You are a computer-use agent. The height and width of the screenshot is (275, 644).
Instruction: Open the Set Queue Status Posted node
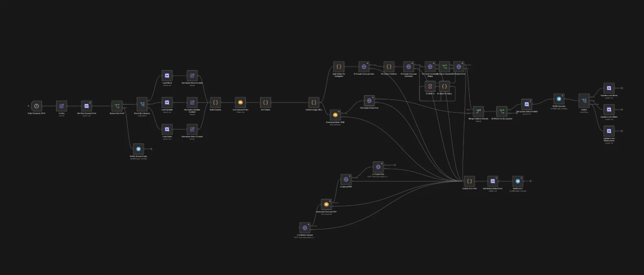[x=527, y=104]
